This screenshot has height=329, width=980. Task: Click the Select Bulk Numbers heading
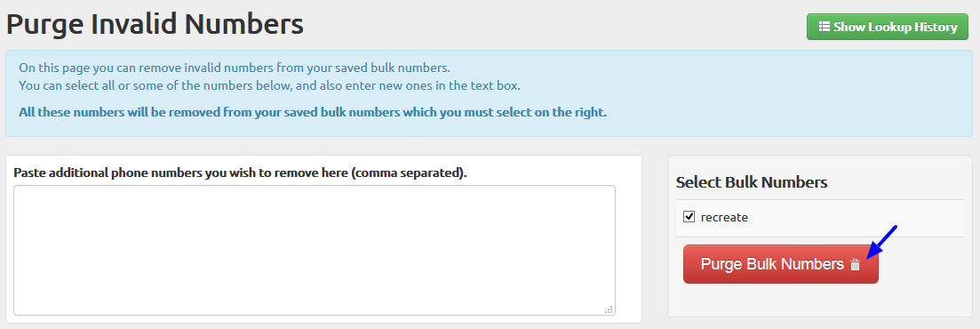pos(752,182)
